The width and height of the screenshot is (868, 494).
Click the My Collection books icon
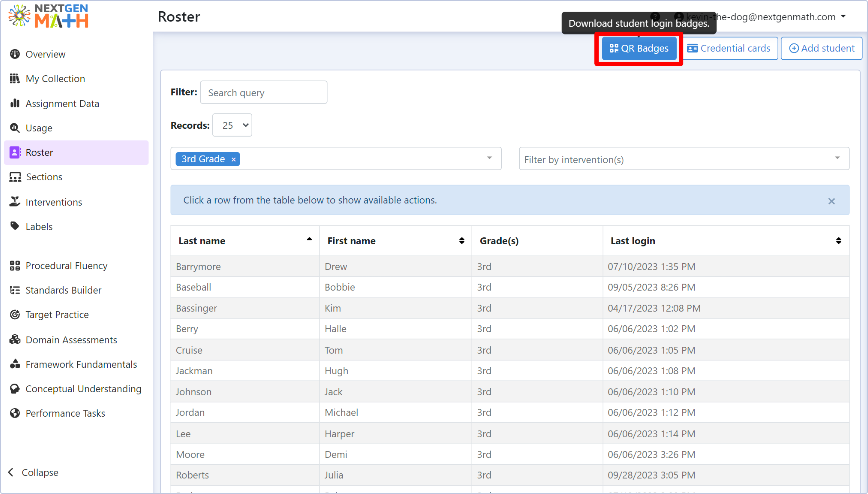[15, 78]
